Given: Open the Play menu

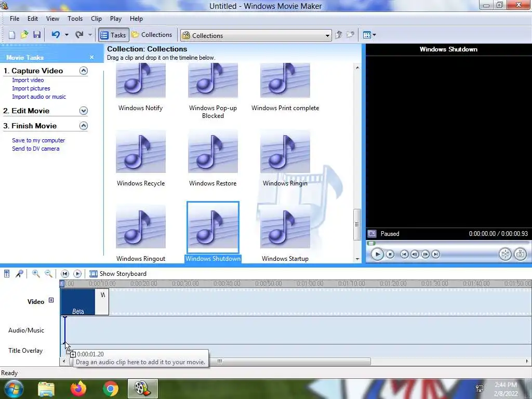Looking at the screenshot, I should pyautogui.click(x=116, y=19).
